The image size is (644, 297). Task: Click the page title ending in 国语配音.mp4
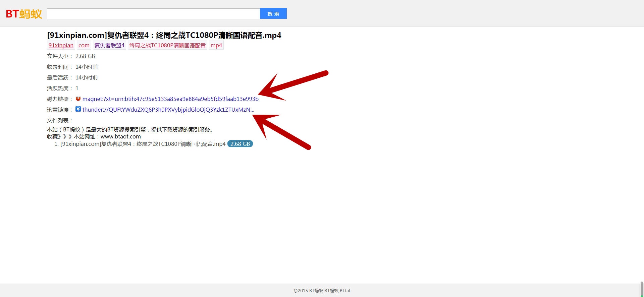click(164, 35)
